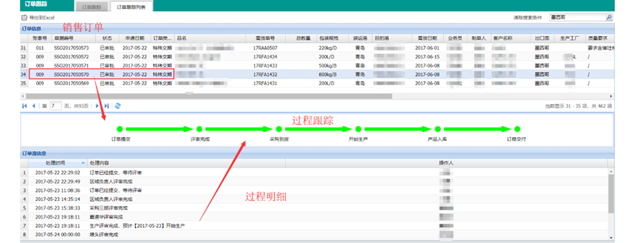The height and width of the screenshot is (243, 644).
Task: Click the 2017-06-15 delivery date cell
Action: click(428, 57)
